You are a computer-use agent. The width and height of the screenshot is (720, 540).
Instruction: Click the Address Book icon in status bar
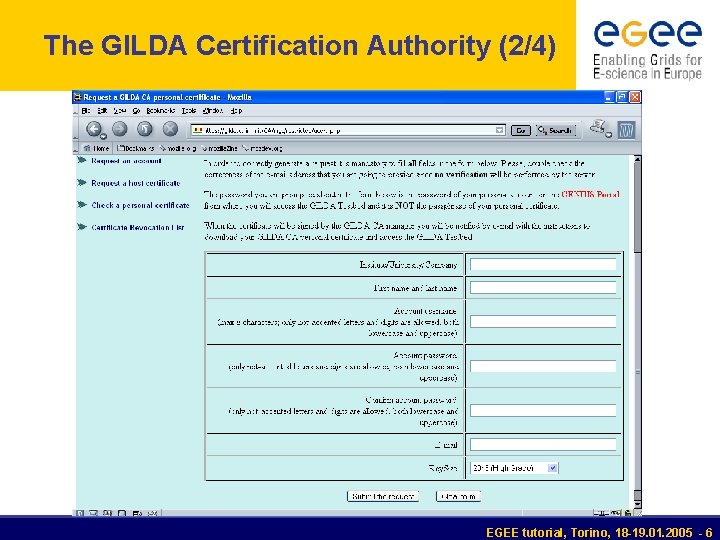[122, 513]
